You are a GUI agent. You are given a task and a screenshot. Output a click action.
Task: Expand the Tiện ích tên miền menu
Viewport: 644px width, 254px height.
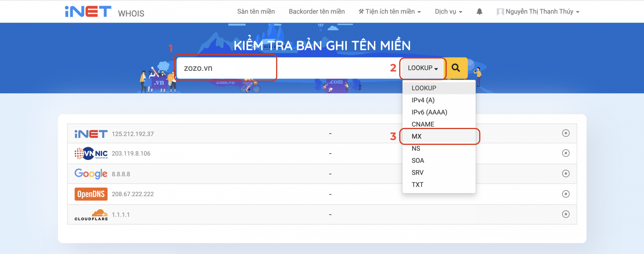pyautogui.click(x=389, y=12)
